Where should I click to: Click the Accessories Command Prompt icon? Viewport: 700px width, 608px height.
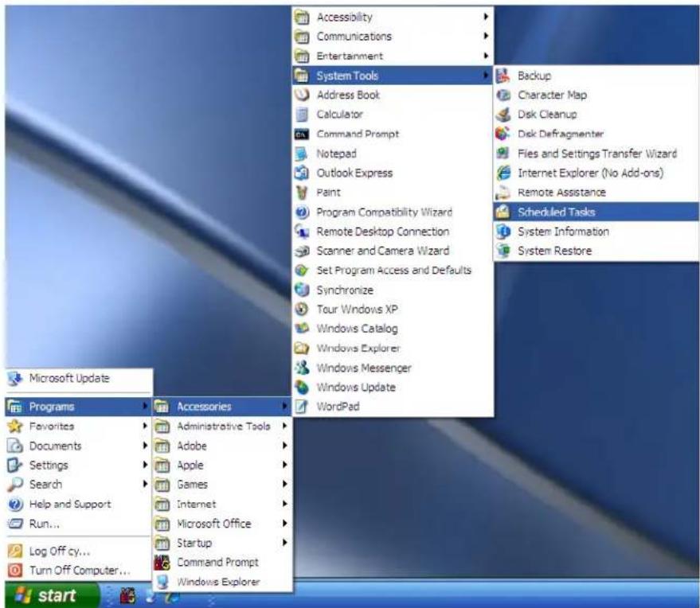tap(303, 134)
